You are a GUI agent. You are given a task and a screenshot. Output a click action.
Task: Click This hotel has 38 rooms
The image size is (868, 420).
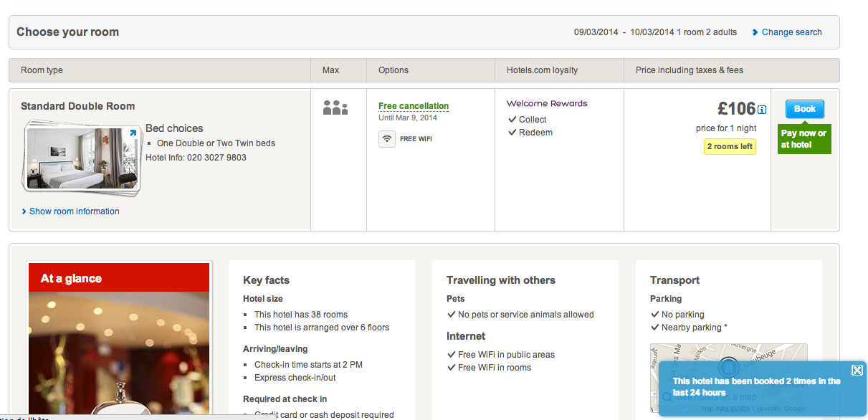click(x=301, y=315)
